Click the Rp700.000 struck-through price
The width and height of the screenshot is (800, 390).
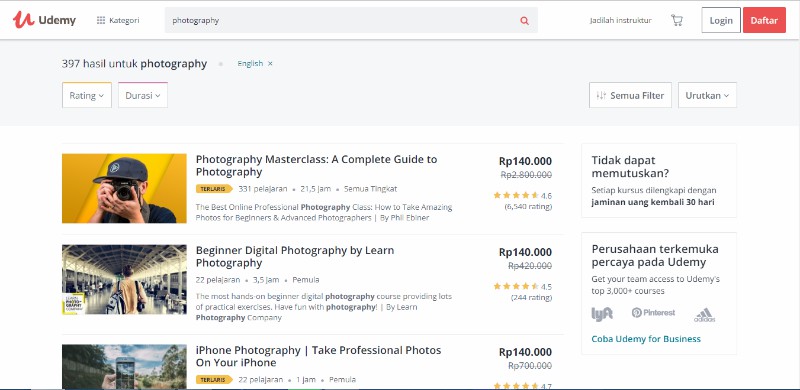click(x=530, y=366)
